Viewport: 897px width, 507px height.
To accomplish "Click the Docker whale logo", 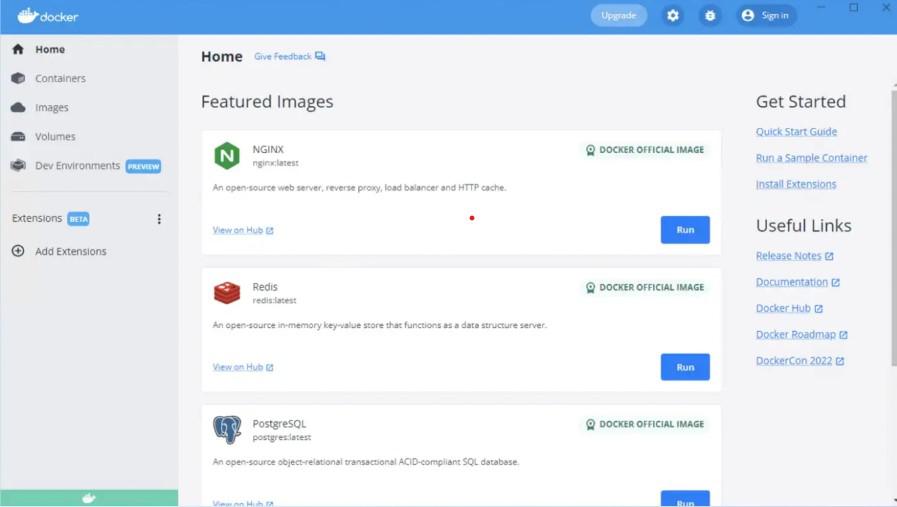I will (x=47, y=15).
